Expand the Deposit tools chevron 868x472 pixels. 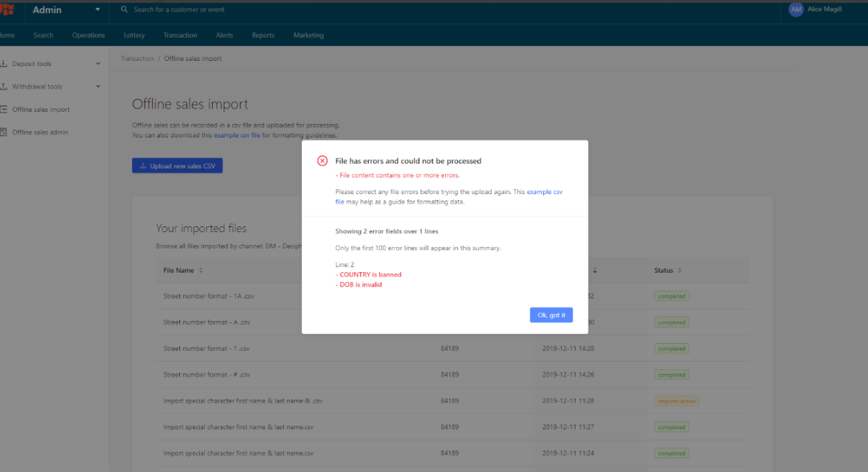pos(98,64)
